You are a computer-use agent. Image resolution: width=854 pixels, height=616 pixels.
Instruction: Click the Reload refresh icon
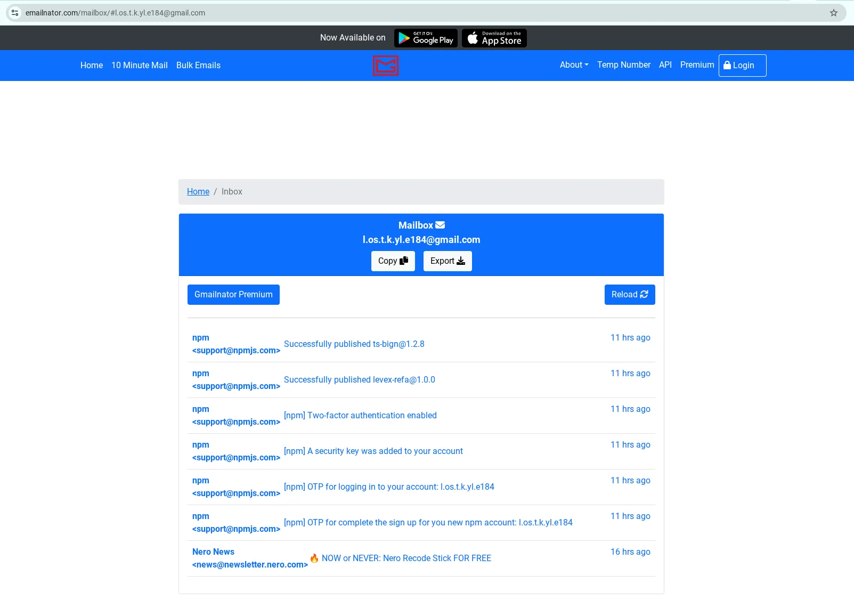coord(645,294)
